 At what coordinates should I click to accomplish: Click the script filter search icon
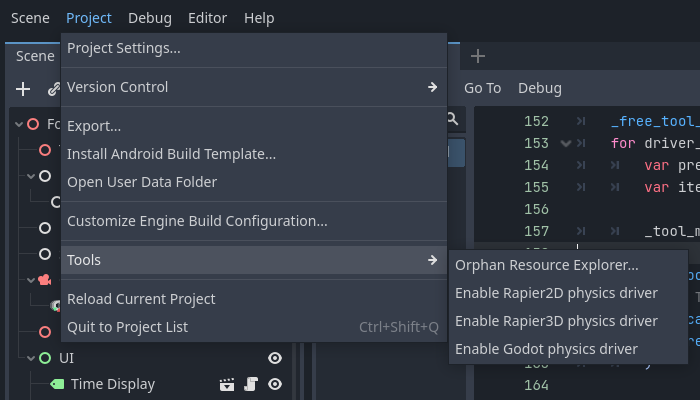(x=453, y=119)
